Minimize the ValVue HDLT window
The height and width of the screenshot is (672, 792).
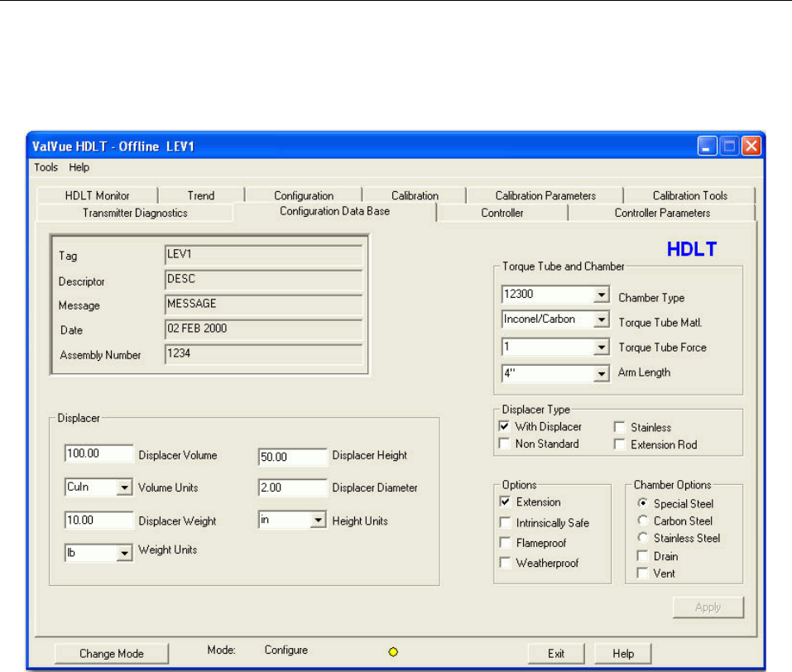pyautogui.click(x=707, y=146)
